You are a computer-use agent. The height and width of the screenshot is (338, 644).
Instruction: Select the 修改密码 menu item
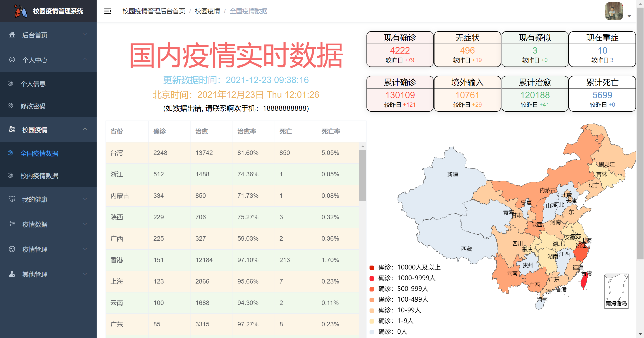[x=33, y=106]
